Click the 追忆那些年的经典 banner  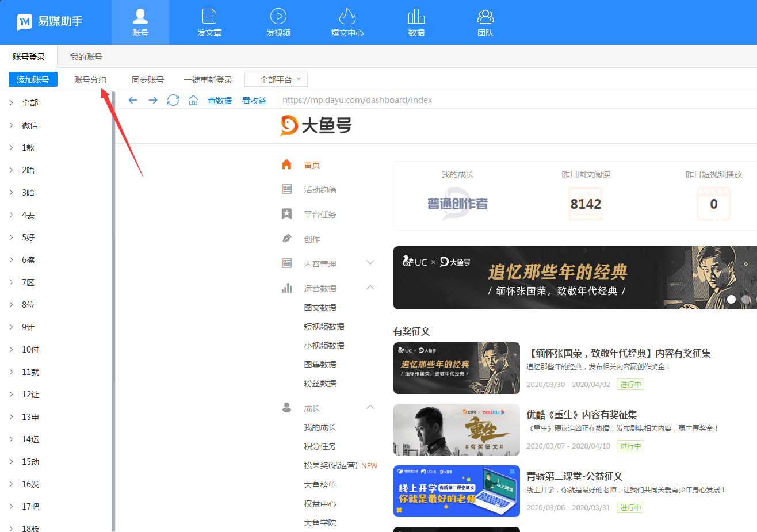coord(575,278)
